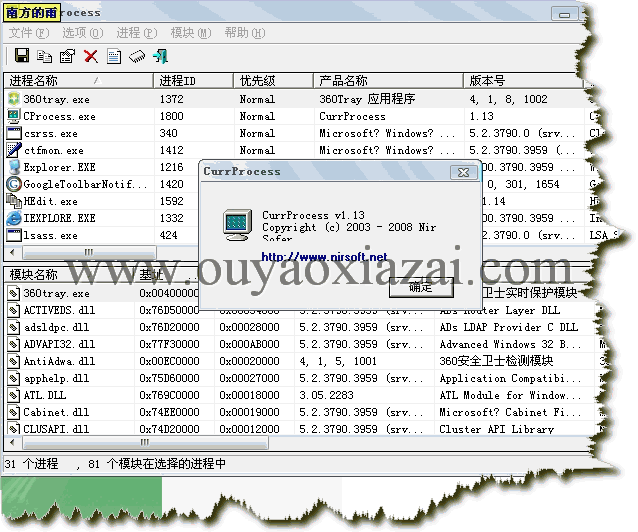
Task: Click the apphelp.dll module icon
Action: (x=14, y=378)
